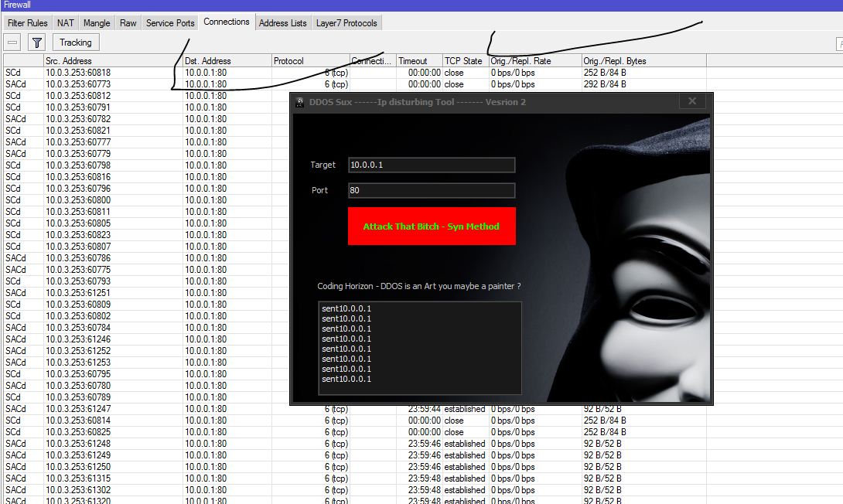843x504 pixels.
Task: Click the Target input field showing 10.0.0.1
Action: 432,165
